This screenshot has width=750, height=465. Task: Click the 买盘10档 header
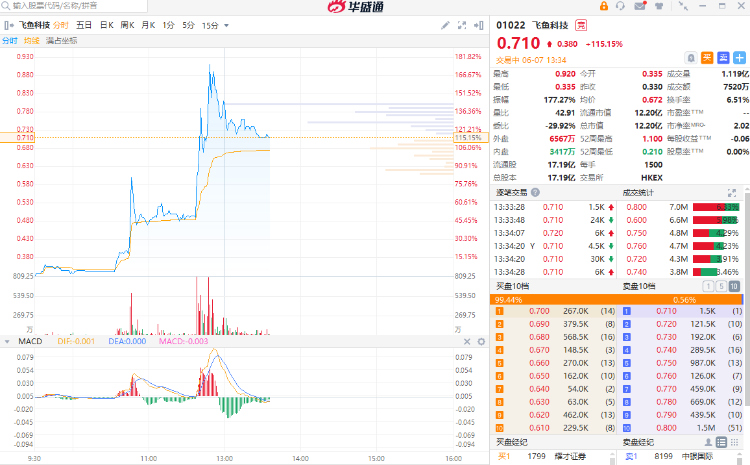[x=512, y=286]
